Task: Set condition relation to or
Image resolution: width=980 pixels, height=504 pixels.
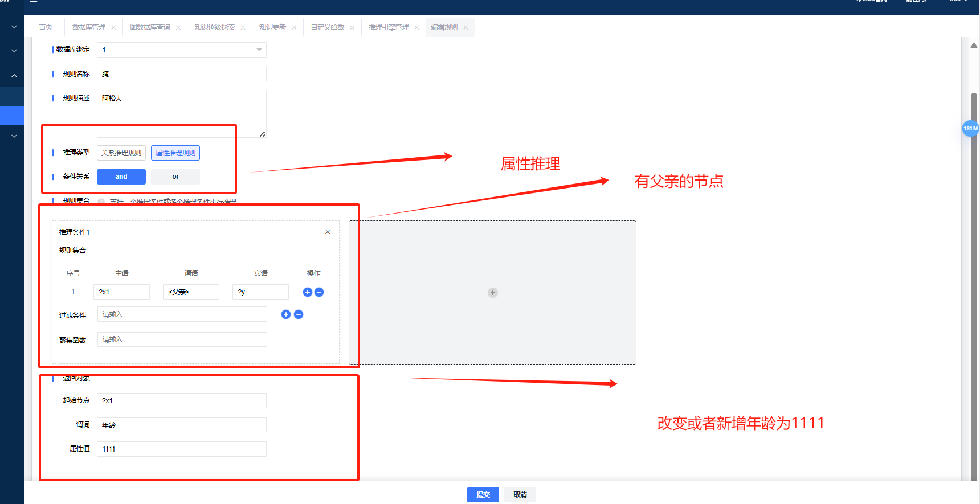Action: (175, 177)
